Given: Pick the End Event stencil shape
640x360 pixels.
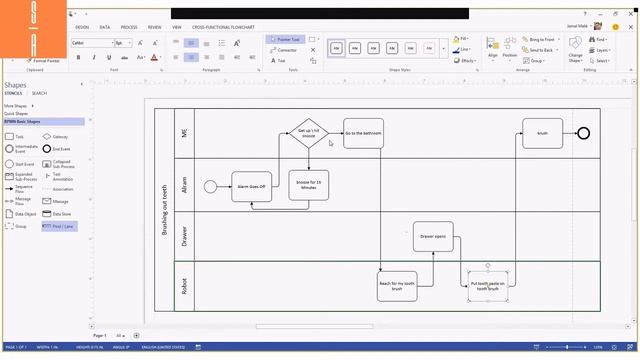Looking at the screenshot, I should tap(56, 149).
